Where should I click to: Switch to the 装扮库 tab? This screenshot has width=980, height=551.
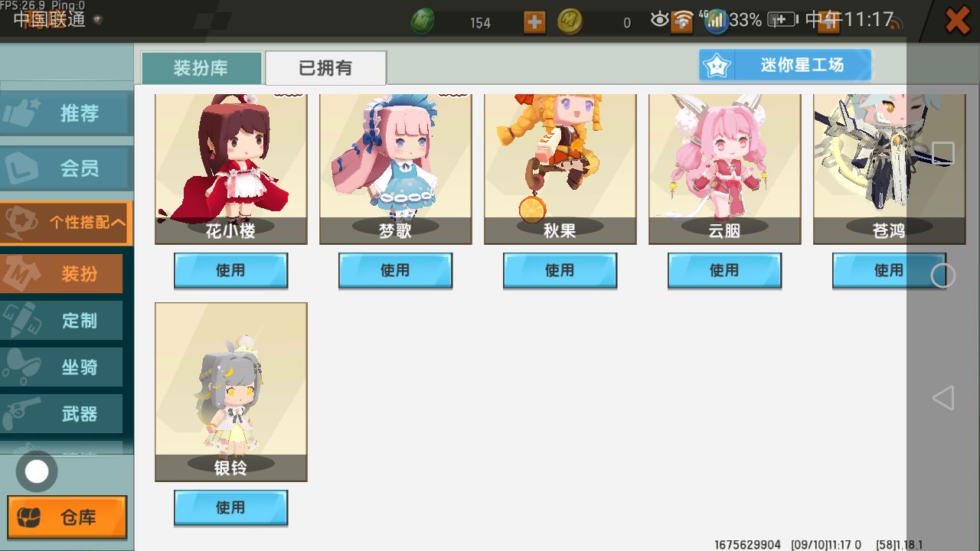[201, 68]
